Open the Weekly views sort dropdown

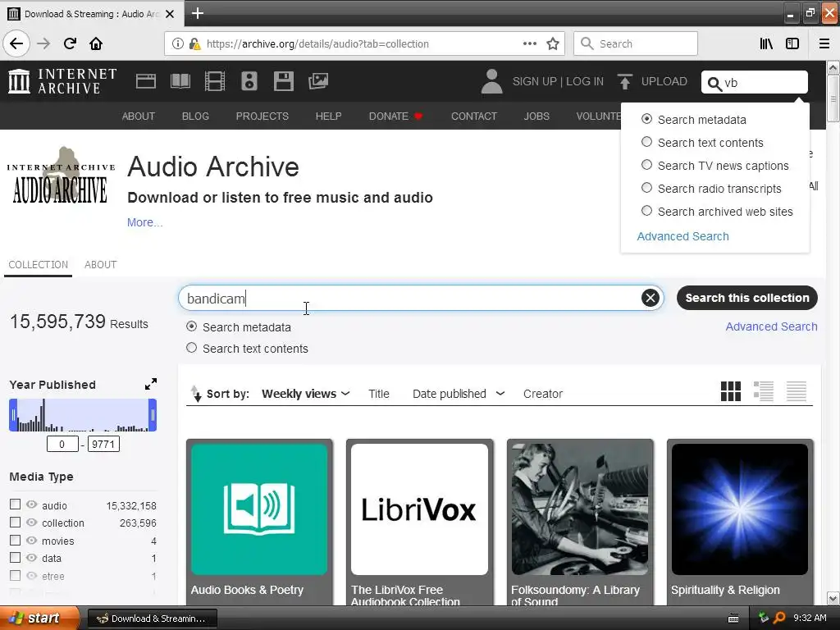point(306,394)
